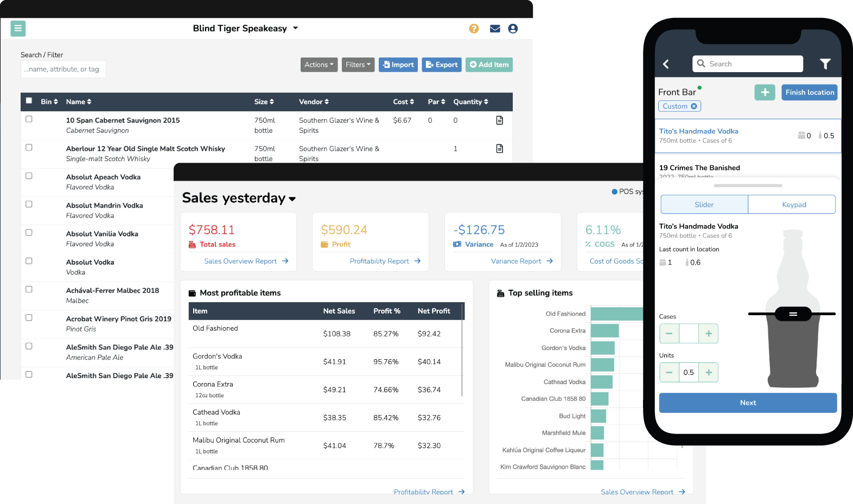Viewport: 853px width, 504px height.
Task: Open the Actions dropdown
Action: tap(319, 65)
